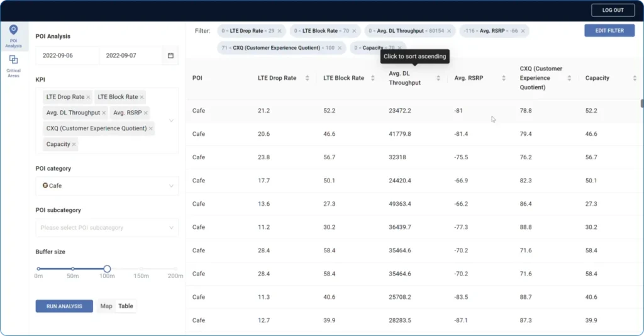This screenshot has width=644, height=336.
Task: Click the calendar icon in date range
Action: (170, 55)
